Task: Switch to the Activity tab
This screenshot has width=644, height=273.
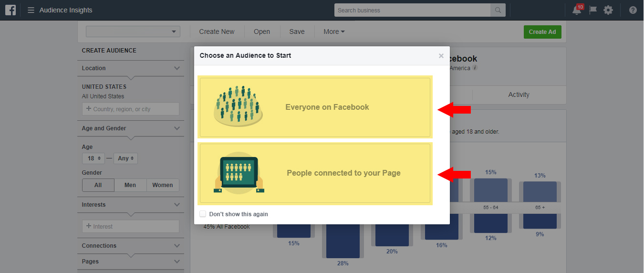Action: pos(519,94)
